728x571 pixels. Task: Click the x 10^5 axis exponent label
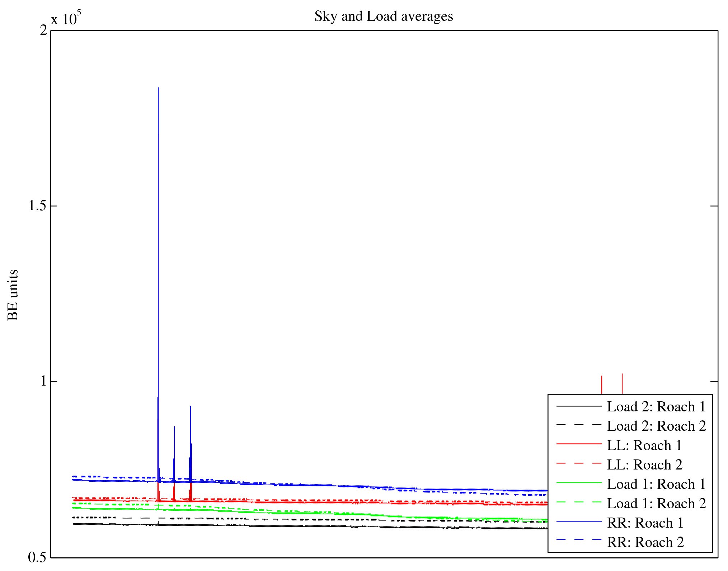click(66, 18)
